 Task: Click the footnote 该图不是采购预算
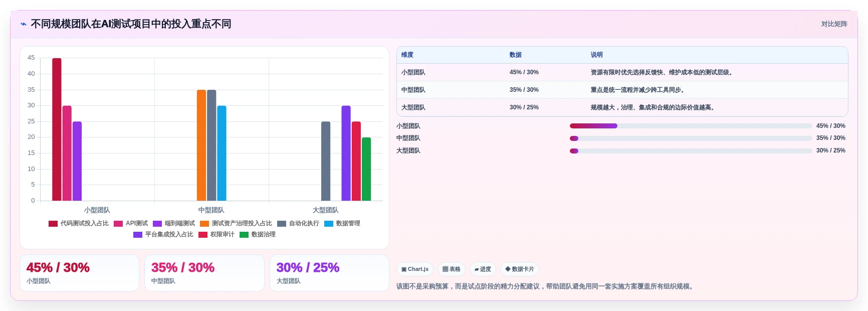pyautogui.click(x=545, y=286)
